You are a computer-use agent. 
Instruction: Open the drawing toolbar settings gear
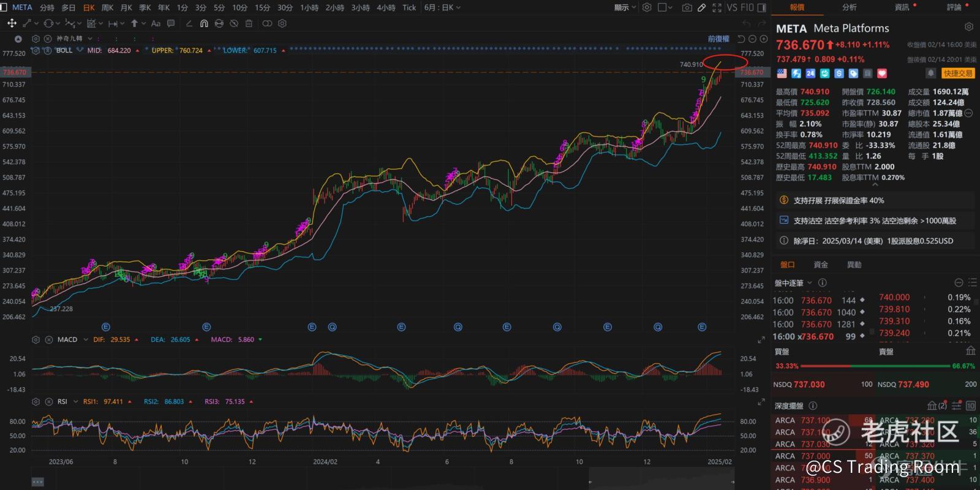pos(282,23)
